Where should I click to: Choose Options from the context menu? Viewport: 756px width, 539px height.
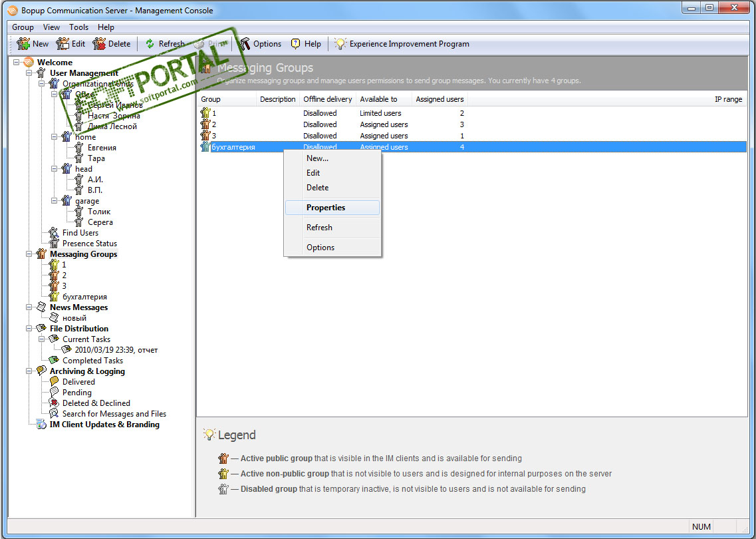coord(332,248)
